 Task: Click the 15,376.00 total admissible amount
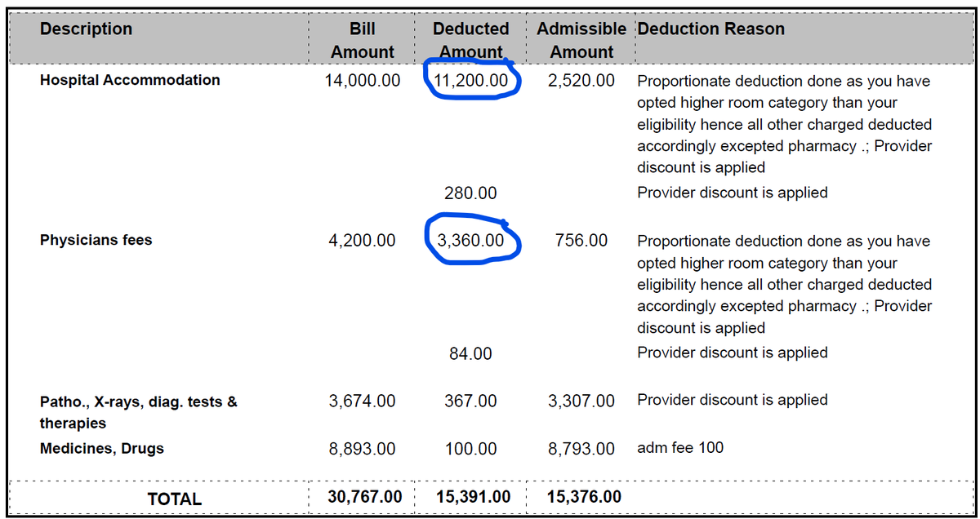pyautogui.click(x=584, y=497)
